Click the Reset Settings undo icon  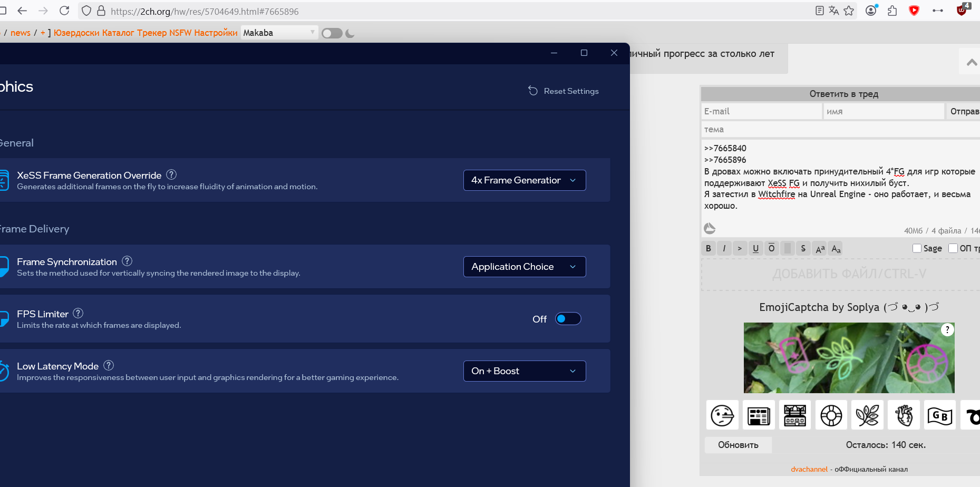pyautogui.click(x=533, y=91)
